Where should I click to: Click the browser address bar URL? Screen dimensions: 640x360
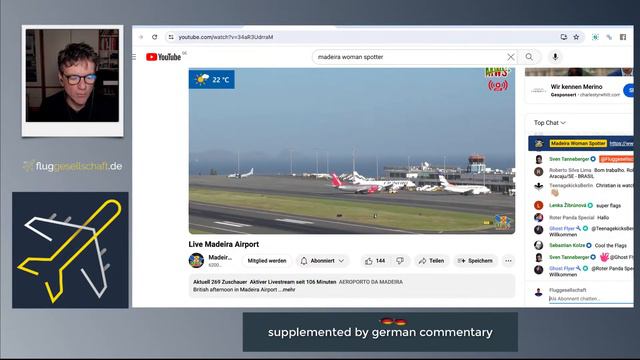226,37
